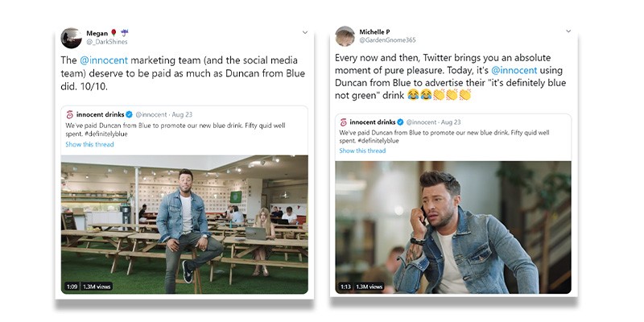Open Michelle P's profile avatar
644x322 pixels.
coord(345,36)
